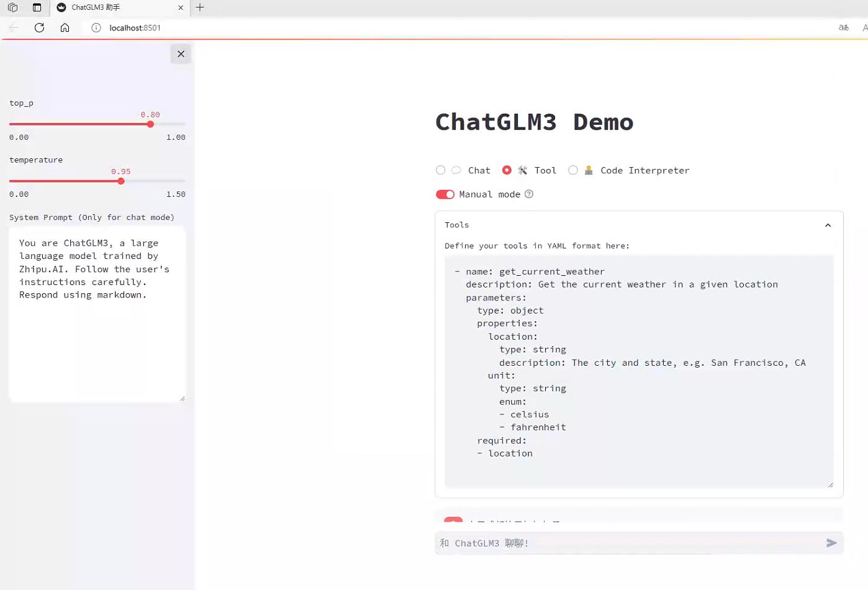Screen dimensions: 868x590
Task: Click the top_p slider handle
Action: point(150,124)
